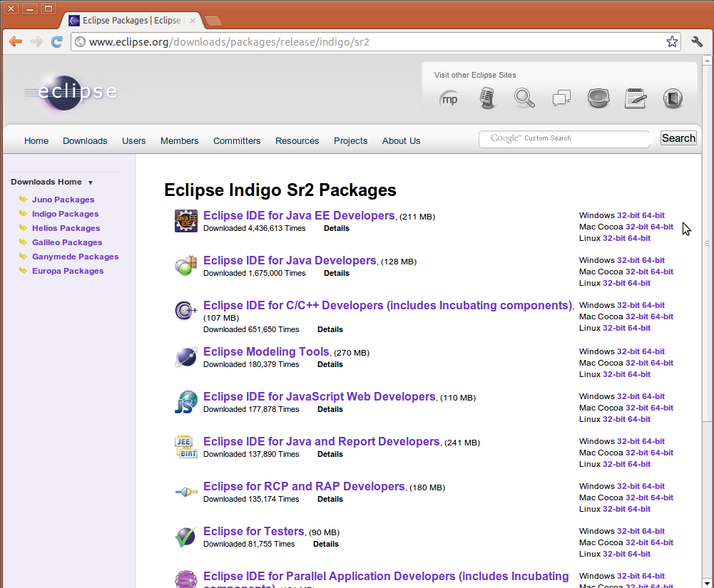The height and width of the screenshot is (588, 714).
Task: Go to Ganymede Packages
Action: (75, 257)
